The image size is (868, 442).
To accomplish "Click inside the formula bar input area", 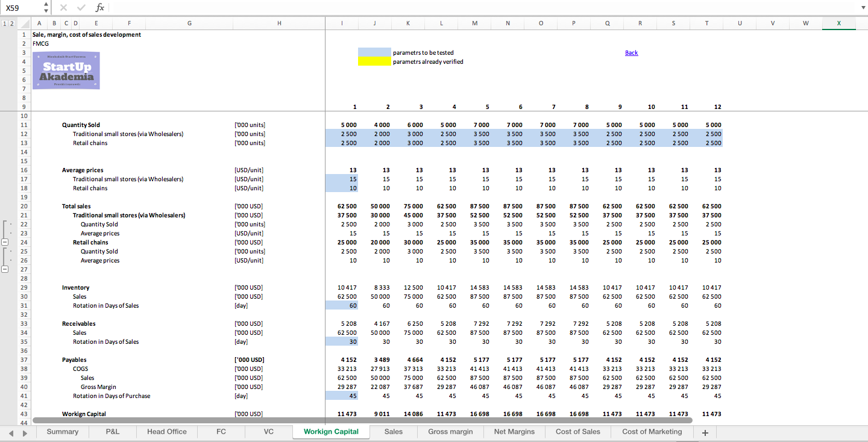I will (482, 7).
